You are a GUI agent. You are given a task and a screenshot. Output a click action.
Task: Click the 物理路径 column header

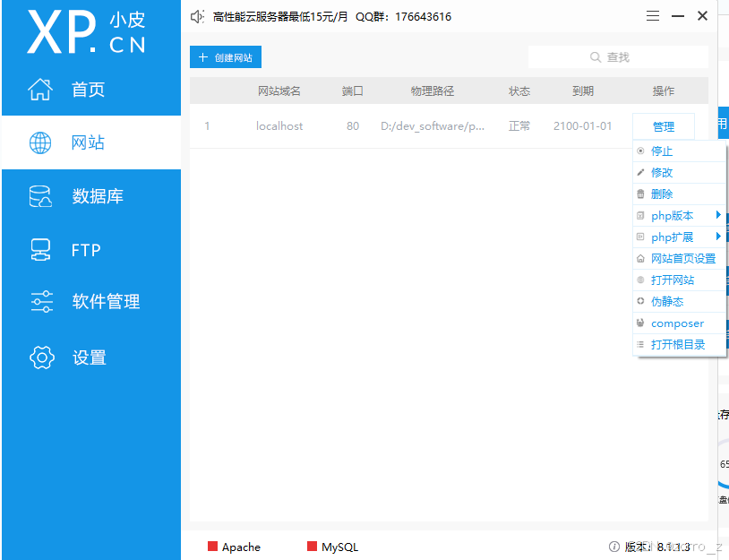433,90
